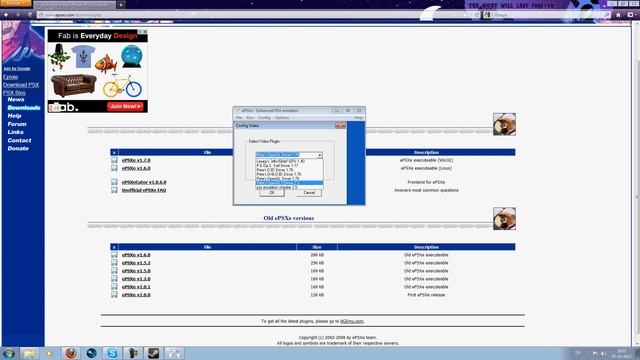
Task: Click file icon beside old ePSXe v1.5.2
Action: [x=114, y=263]
